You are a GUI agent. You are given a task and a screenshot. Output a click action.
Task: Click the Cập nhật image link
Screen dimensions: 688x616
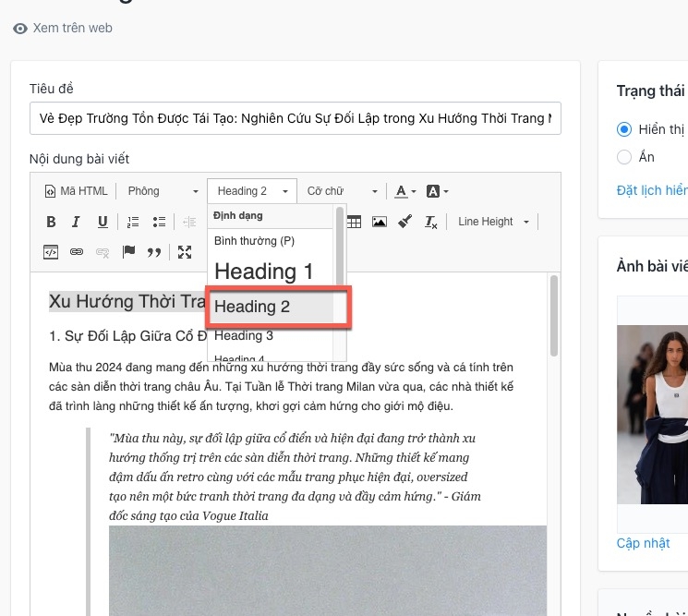point(643,543)
